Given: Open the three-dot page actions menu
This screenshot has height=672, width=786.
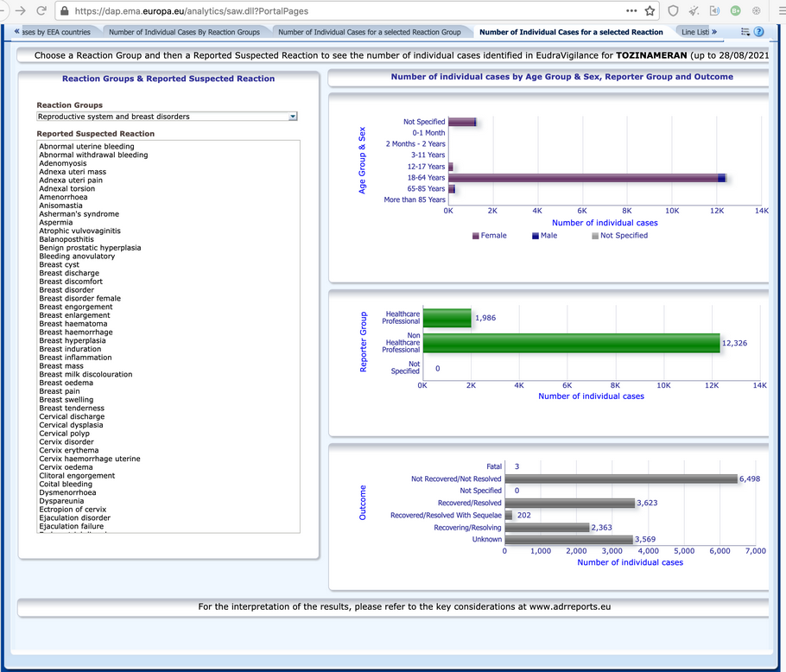Looking at the screenshot, I should pos(631,10).
